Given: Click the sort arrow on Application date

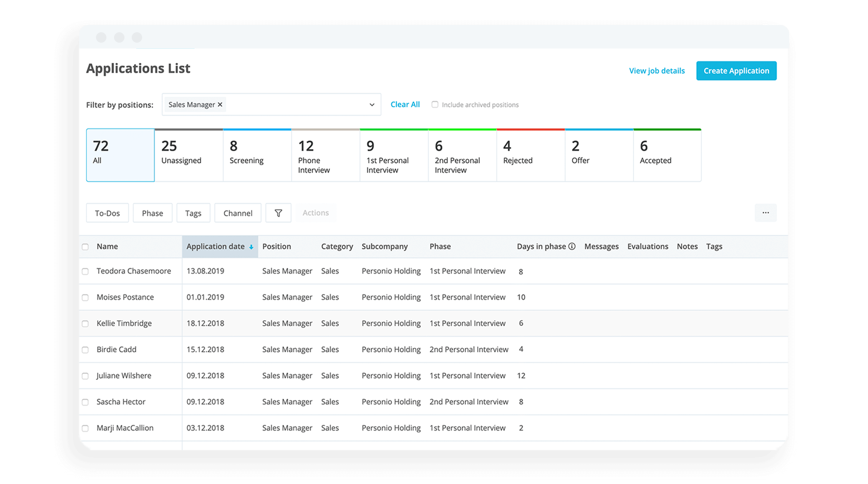Looking at the screenshot, I should click(x=251, y=246).
